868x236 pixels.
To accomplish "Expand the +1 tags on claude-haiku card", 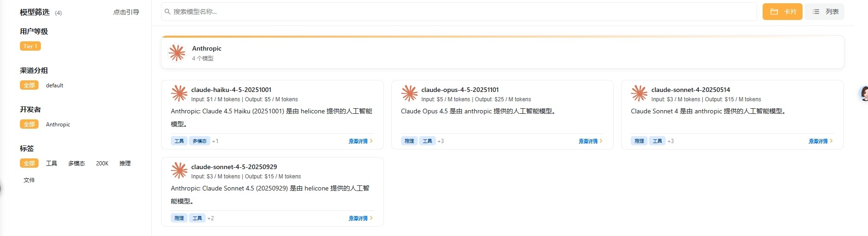I will (x=215, y=141).
